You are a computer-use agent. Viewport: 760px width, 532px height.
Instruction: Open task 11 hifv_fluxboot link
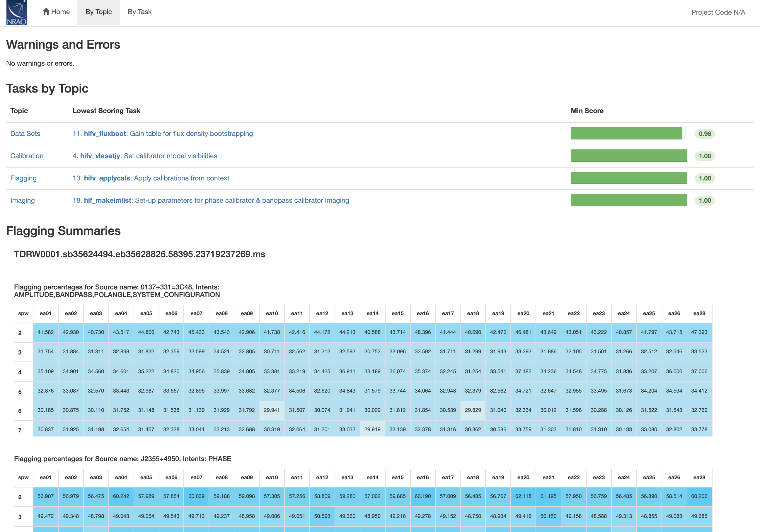(163, 133)
